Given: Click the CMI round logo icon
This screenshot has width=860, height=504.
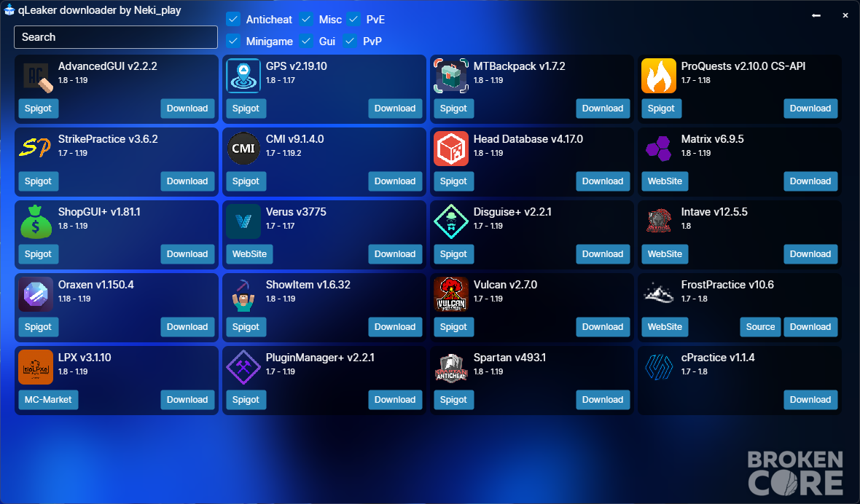Looking at the screenshot, I should (243, 149).
